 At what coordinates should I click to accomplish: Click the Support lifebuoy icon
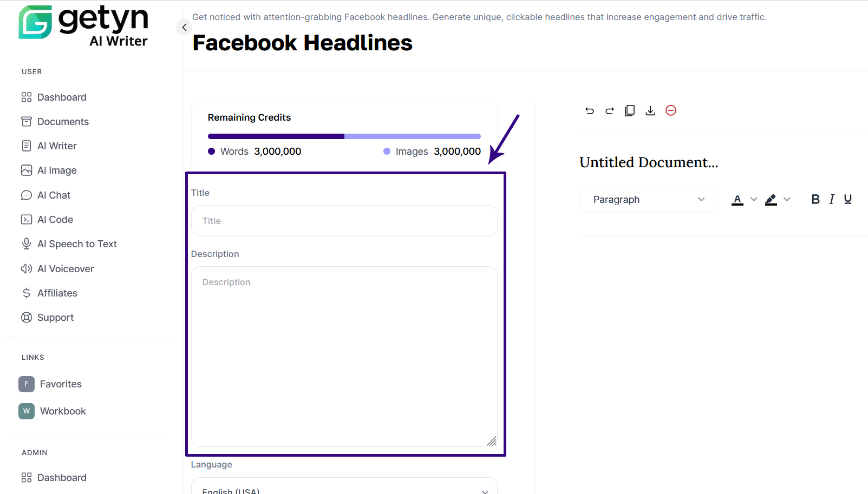tap(27, 318)
